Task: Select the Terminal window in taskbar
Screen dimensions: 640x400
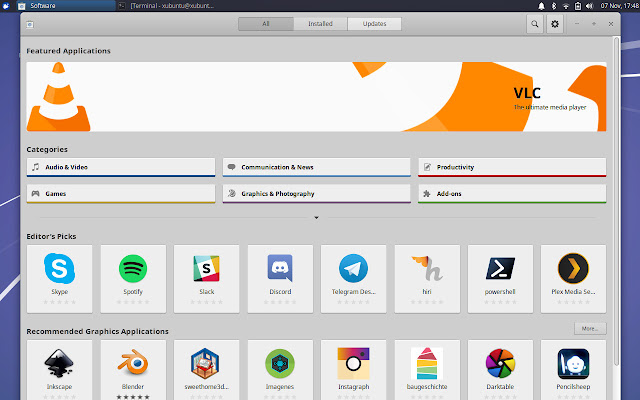Action: pyautogui.click(x=167, y=6)
